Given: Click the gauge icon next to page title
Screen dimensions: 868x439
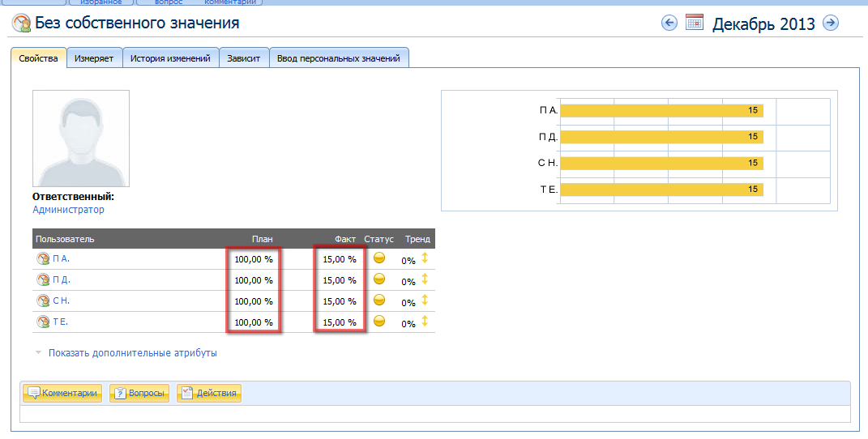Looking at the screenshot, I should coord(21,23).
